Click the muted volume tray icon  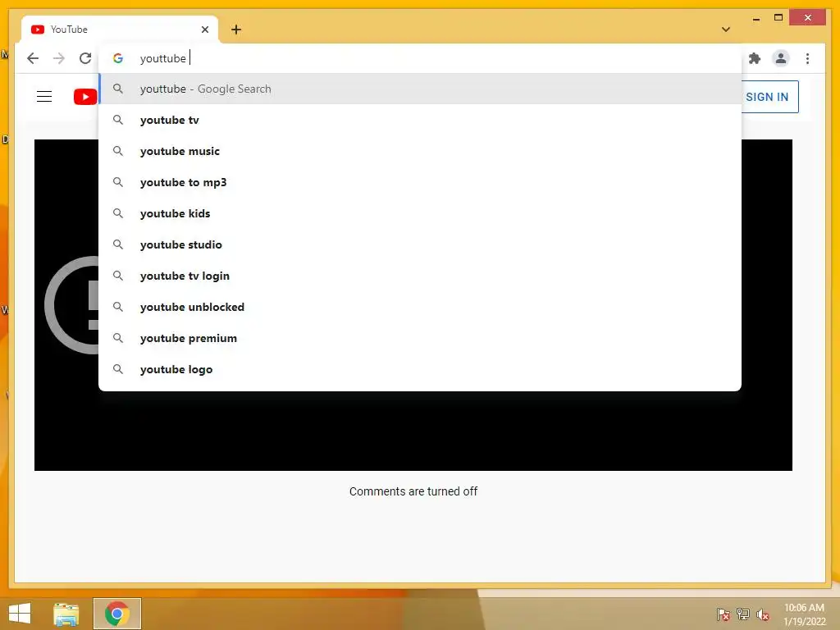click(x=763, y=614)
